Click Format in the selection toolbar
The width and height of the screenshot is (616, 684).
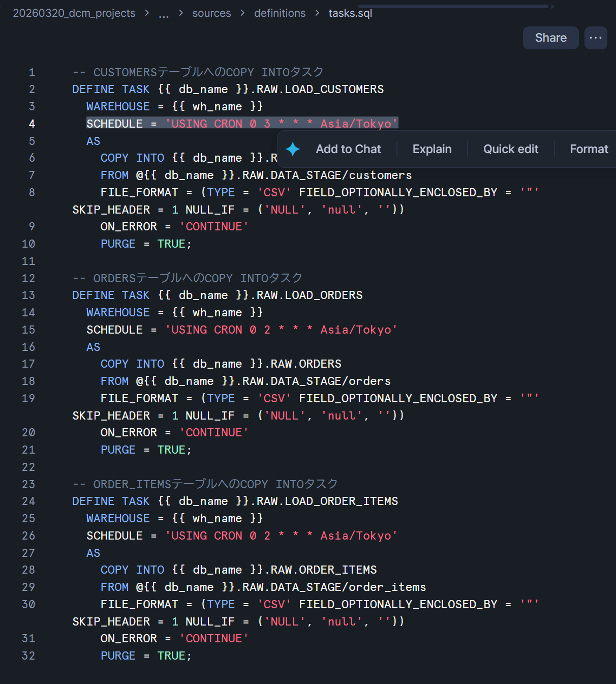589,149
